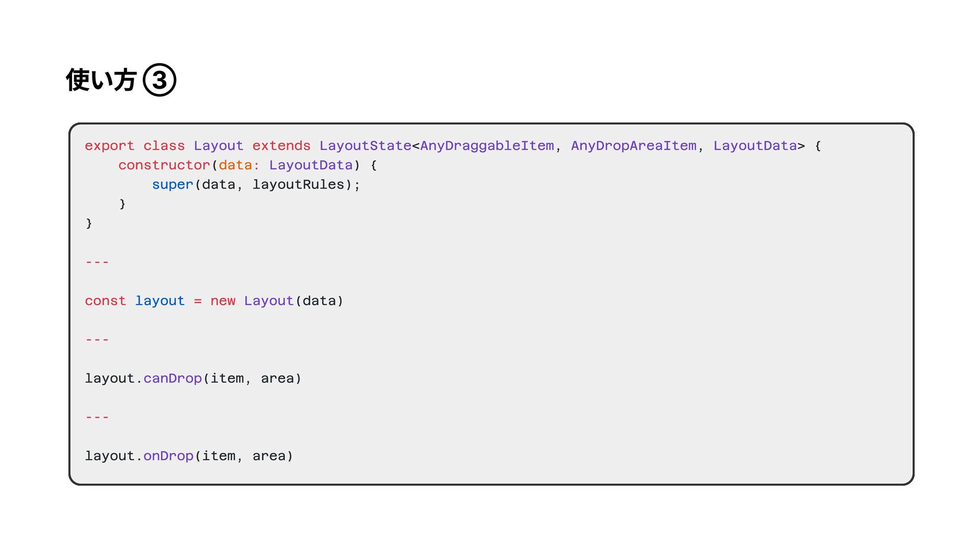Click the onDrop method name
The height and width of the screenshot is (551, 980).
coord(168,456)
